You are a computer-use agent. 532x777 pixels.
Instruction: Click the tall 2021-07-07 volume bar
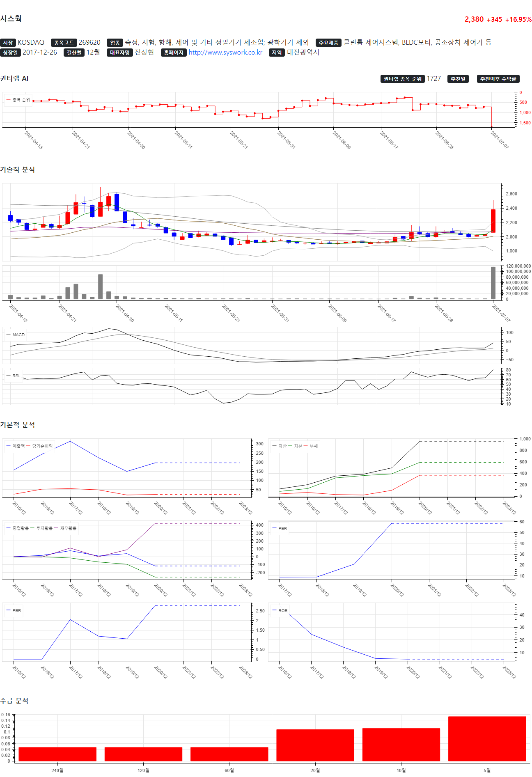click(493, 283)
